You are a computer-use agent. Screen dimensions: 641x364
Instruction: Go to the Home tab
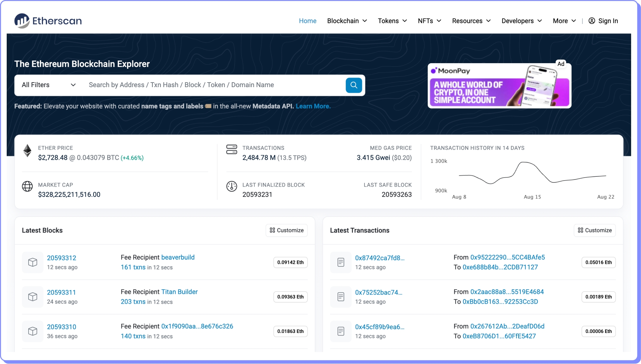point(308,21)
